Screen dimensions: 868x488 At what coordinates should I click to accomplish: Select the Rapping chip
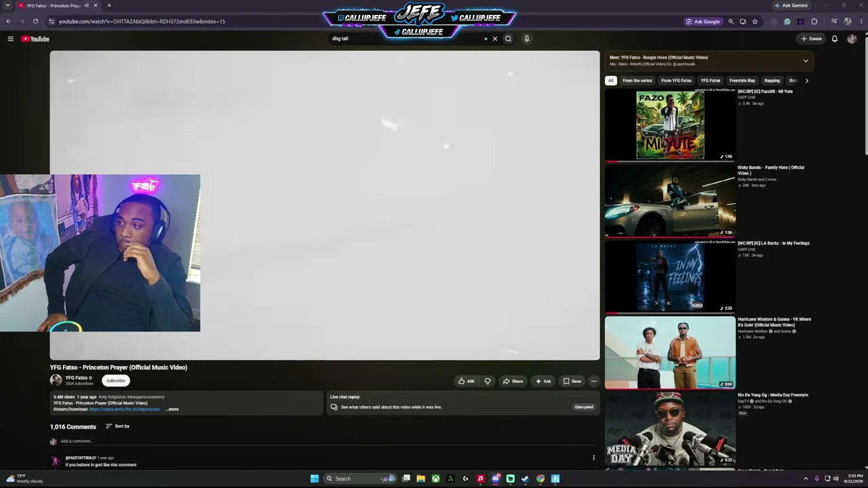772,81
